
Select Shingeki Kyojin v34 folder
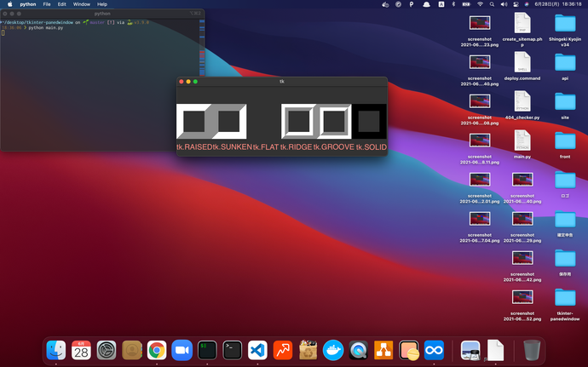point(565,23)
